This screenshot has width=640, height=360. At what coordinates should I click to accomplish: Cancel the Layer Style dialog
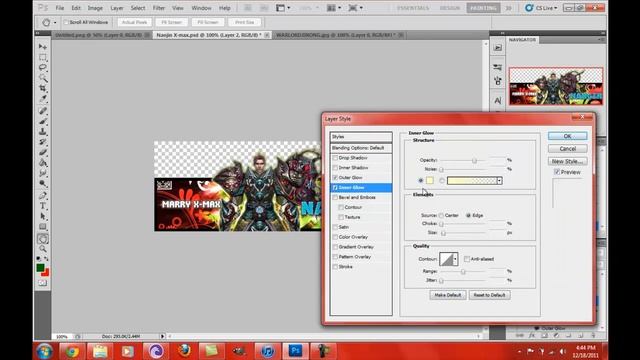567,149
